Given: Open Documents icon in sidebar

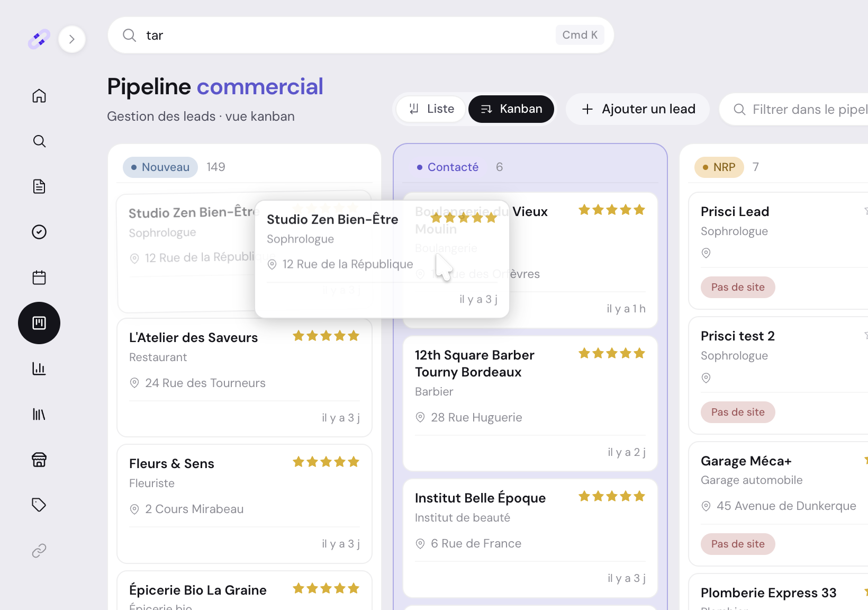Looking at the screenshot, I should coord(39,186).
